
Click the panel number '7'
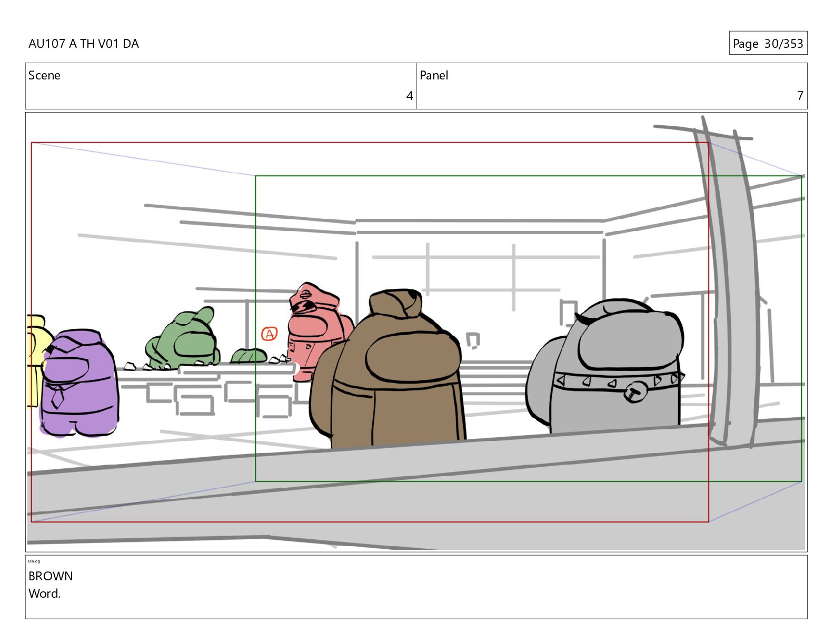(x=800, y=96)
